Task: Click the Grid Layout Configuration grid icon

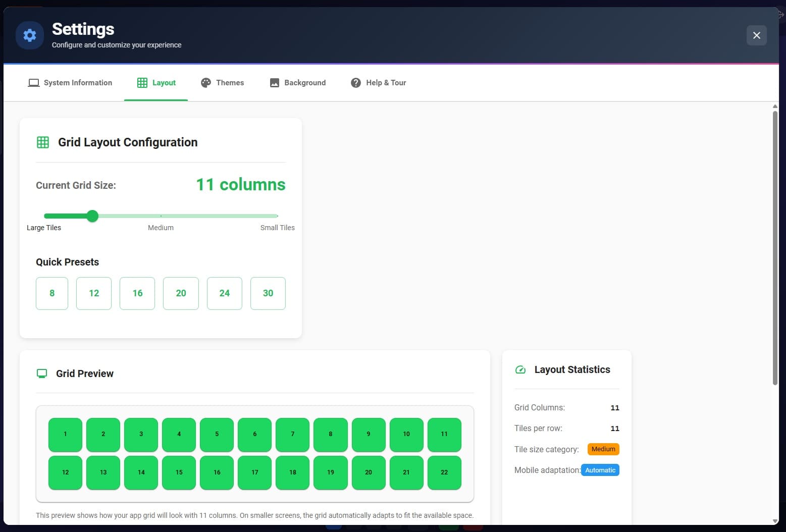Action: pyautogui.click(x=42, y=142)
